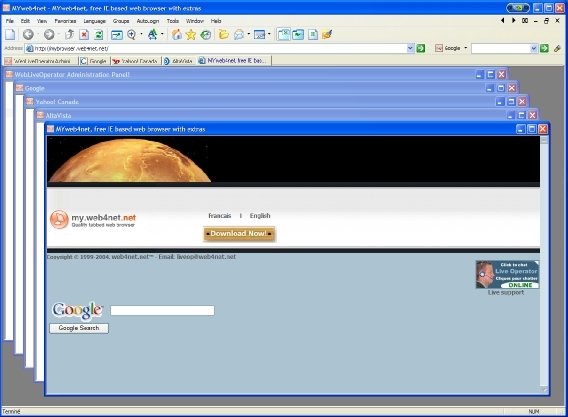568x417 pixels.
Task: Open the text size dropdown arrow
Action: point(162,34)
